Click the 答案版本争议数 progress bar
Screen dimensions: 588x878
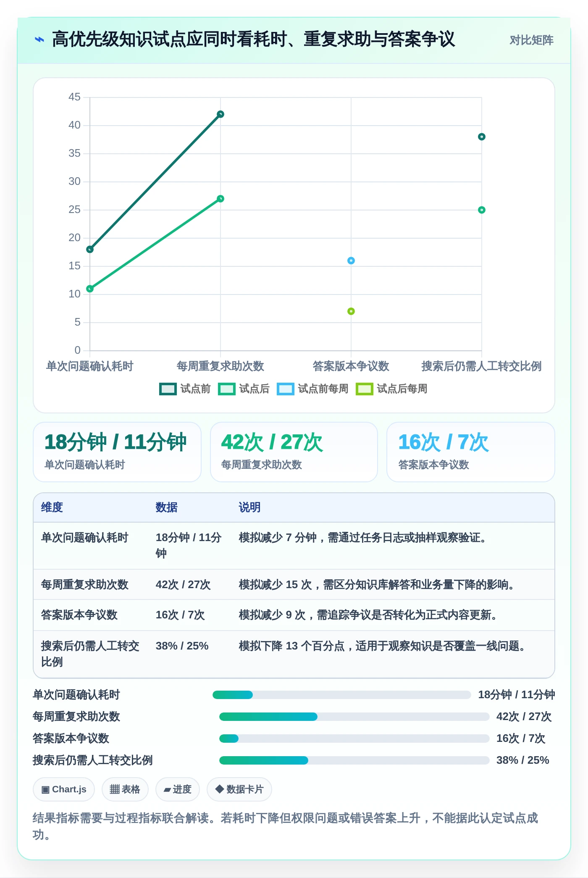(354, 739)
